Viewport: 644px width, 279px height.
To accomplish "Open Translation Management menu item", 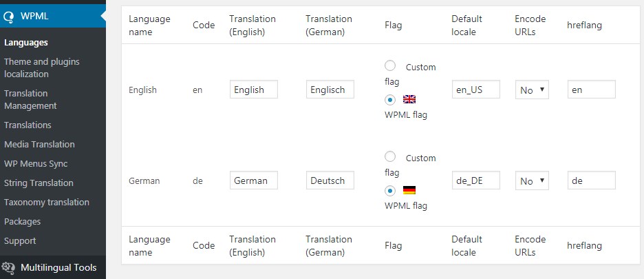I will coord(30,100).
